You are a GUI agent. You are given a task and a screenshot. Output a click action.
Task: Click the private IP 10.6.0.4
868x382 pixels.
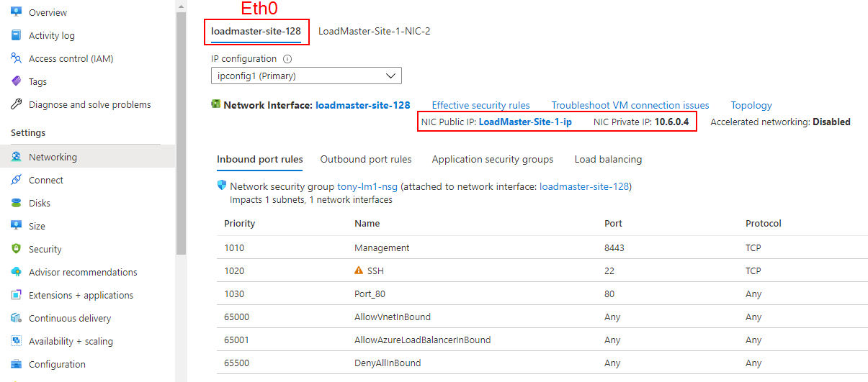pos(671,122)
